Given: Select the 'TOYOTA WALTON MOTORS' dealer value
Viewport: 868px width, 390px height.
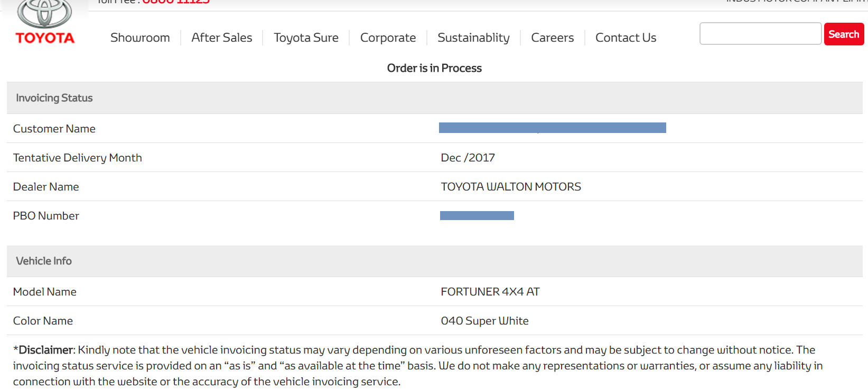Looking at the screenshot, I should click(x=511, y=187).
